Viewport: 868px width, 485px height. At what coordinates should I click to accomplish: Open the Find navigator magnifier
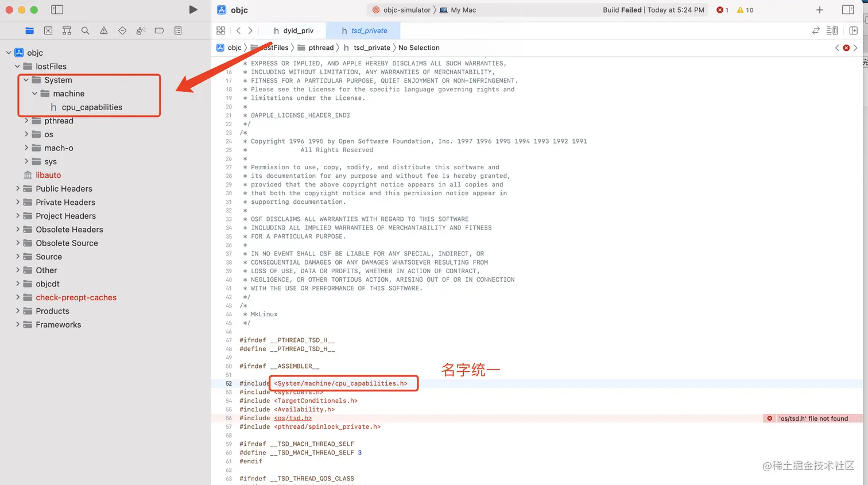click(85, 30)
